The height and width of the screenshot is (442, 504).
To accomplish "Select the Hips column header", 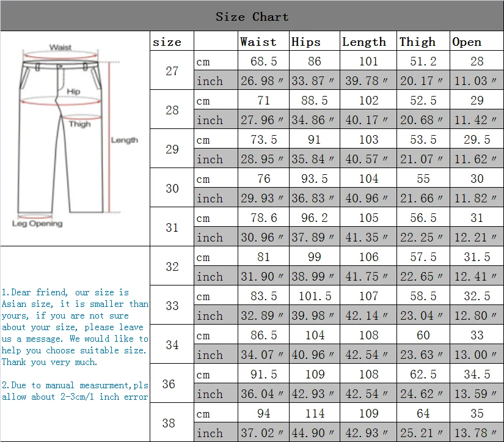I will click(305, 42).
